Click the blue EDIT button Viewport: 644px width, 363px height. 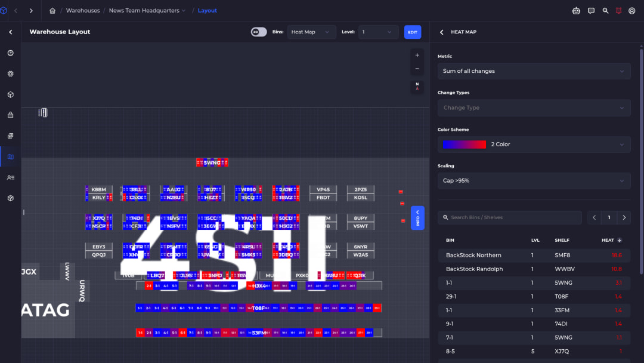[x=413, y=32]
